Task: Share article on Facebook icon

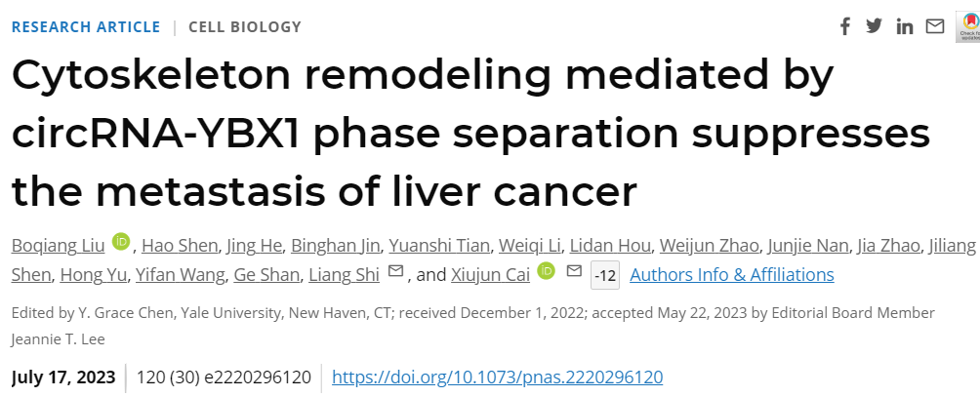Action: coord(845,27)
